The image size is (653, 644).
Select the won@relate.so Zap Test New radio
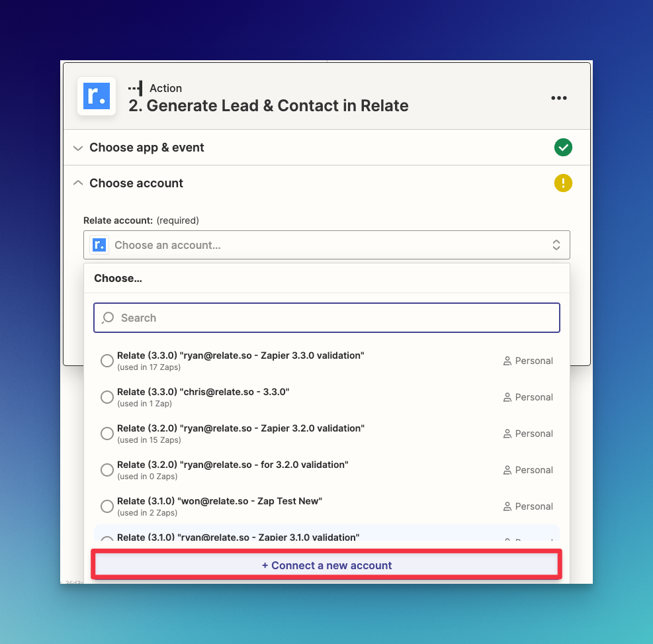pos(107,506)
